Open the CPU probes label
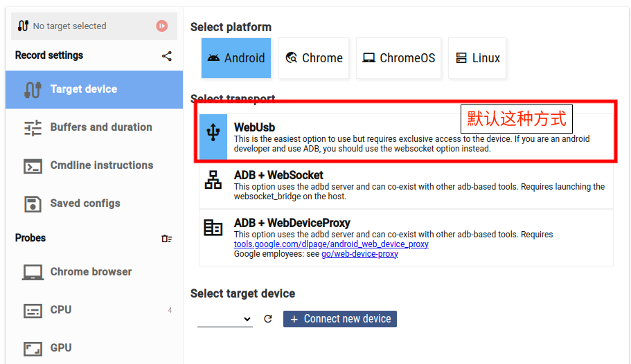Image resolution: width=631 pixels, height=364 pixels. click(61, 310)
